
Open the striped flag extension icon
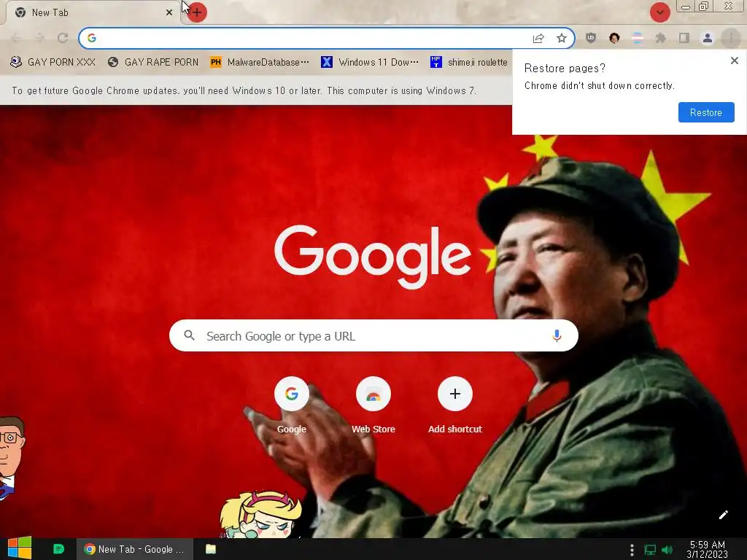[638, 38]
